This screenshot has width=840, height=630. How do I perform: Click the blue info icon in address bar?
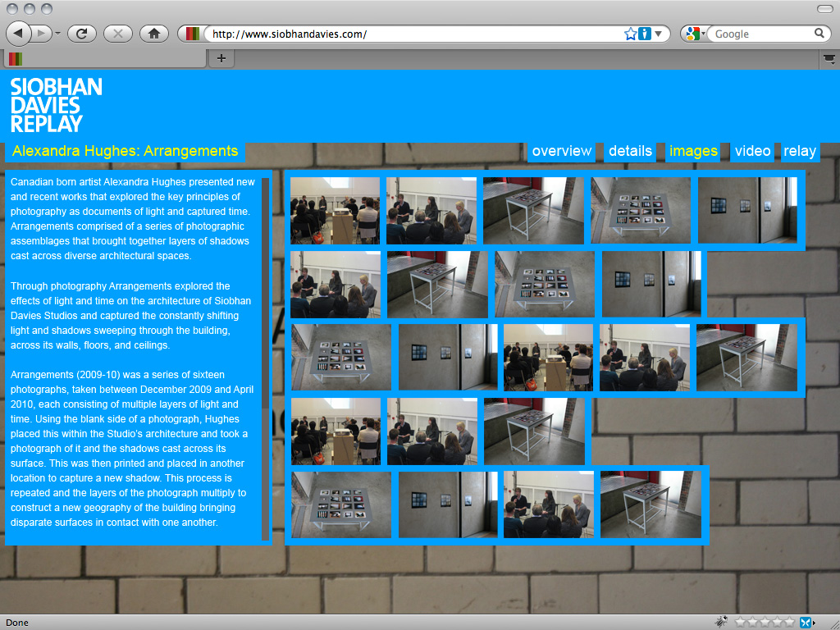point(644,34)
